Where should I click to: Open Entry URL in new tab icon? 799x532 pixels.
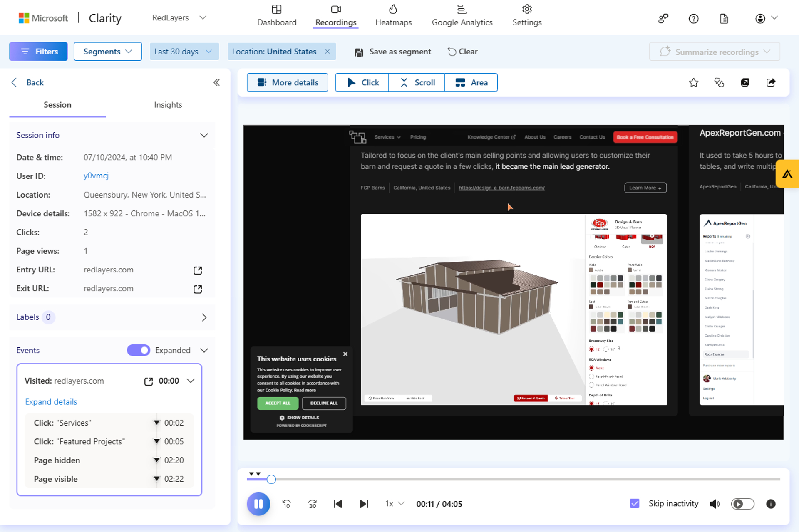(x=198, y=270)
